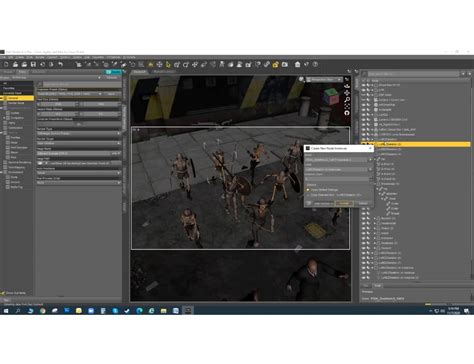Click the Open File folder icon
Viewport: 474px width, 364px height.
click(15, 64)
